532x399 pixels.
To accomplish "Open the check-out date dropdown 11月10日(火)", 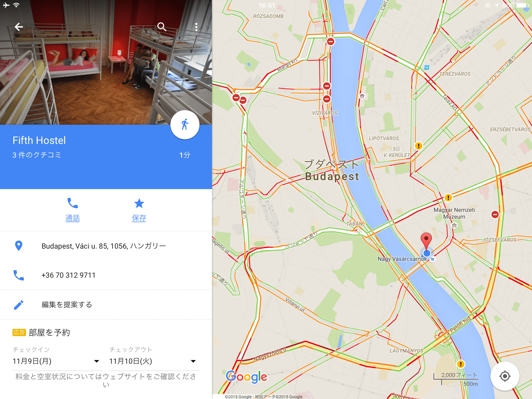I will click(153, 361).
